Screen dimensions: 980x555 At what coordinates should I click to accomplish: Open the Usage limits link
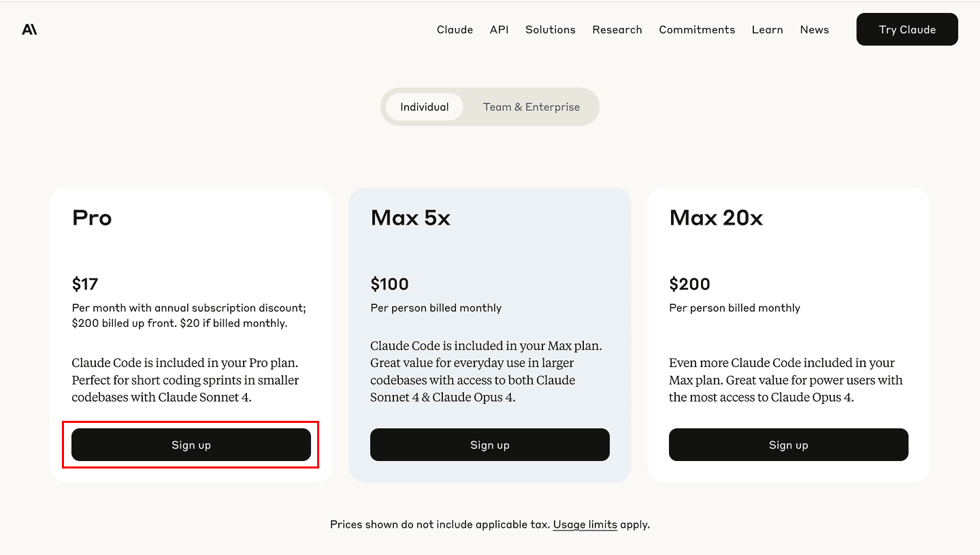(x=585, y=524)
